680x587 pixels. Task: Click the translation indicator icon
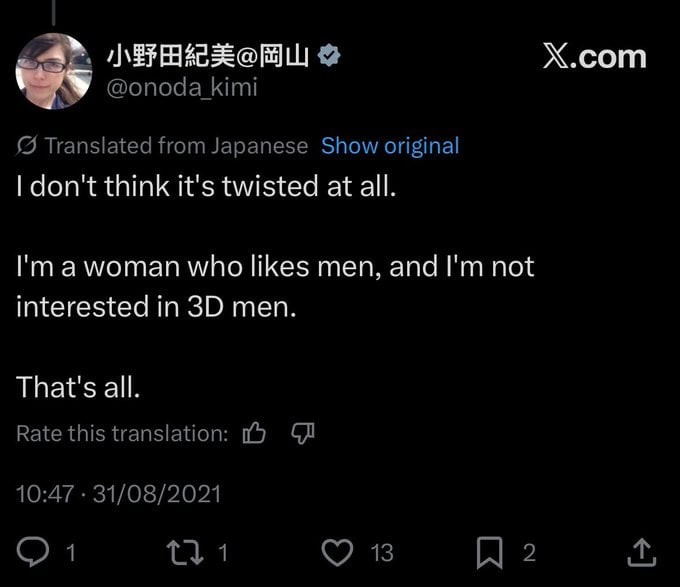pos(28,146)
